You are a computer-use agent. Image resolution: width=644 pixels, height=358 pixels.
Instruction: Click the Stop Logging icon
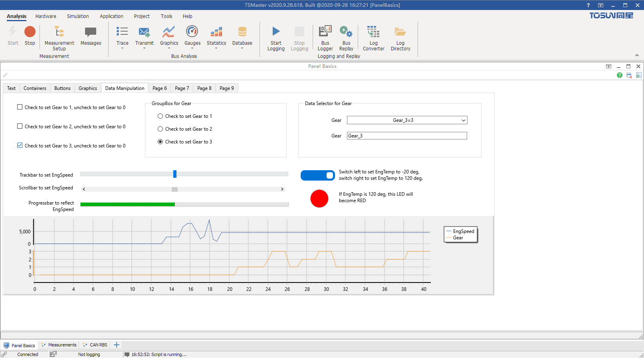point(299,32)
